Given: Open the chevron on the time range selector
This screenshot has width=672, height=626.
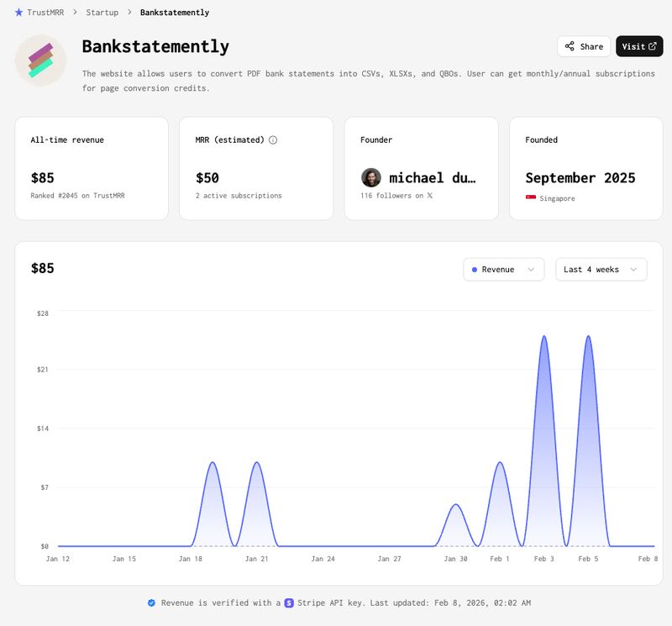Looking at the screenshot, I should point(634,270).
